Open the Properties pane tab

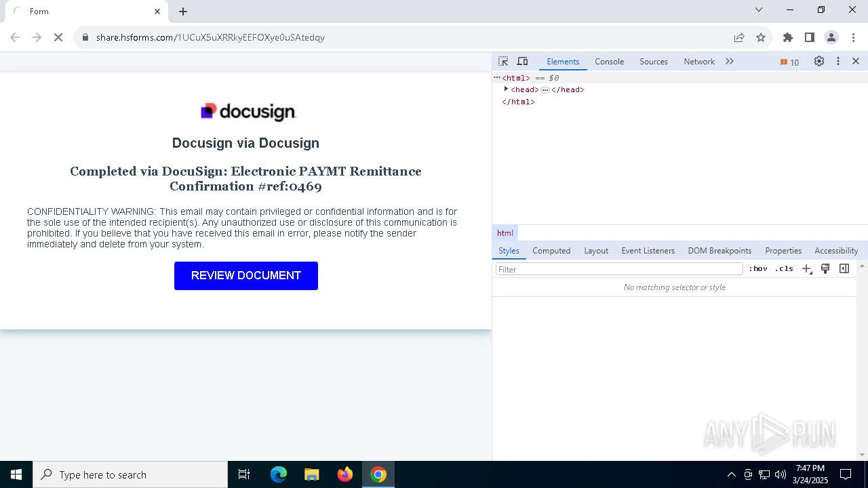783,250
